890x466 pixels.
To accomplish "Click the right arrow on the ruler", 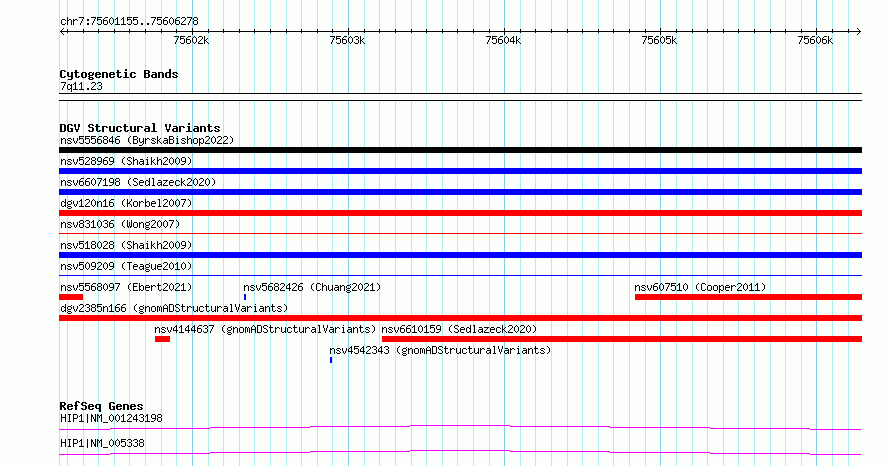I will click(x=859, y=32).
